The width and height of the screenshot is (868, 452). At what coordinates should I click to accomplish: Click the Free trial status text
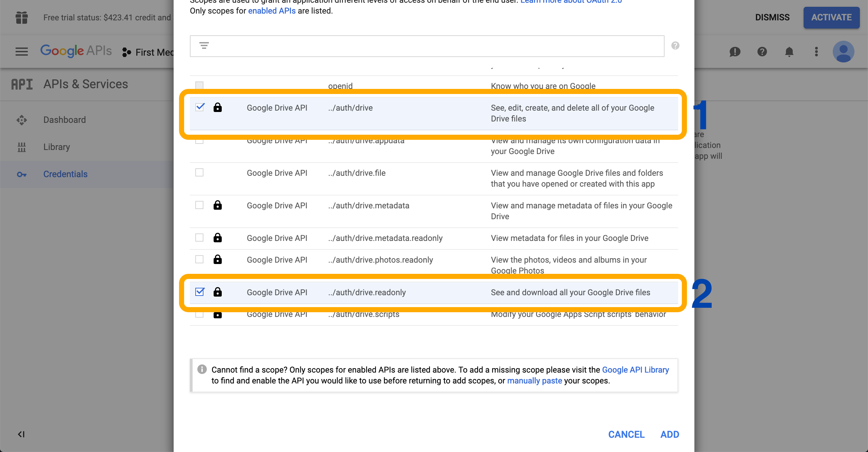[x=107, y=17]
